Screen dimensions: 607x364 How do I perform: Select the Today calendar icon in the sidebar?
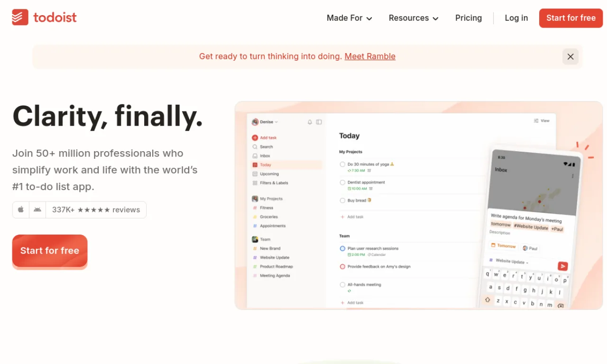pos(255,165)
